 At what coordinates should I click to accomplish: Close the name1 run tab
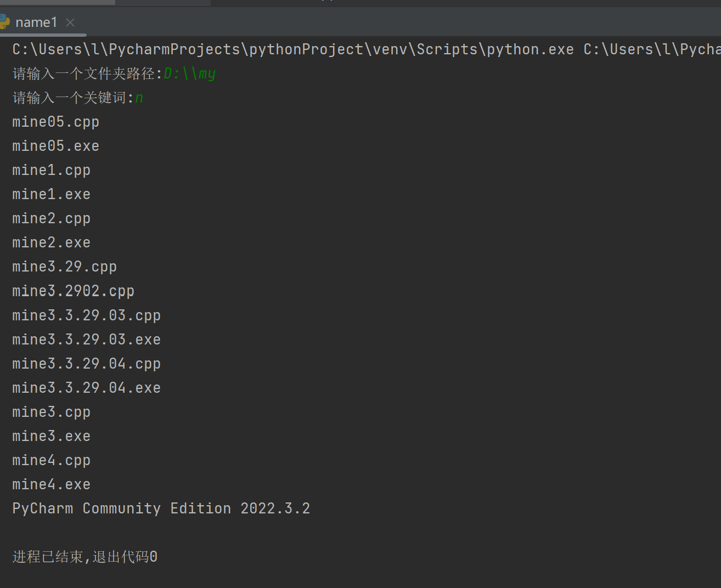(70, 22)
